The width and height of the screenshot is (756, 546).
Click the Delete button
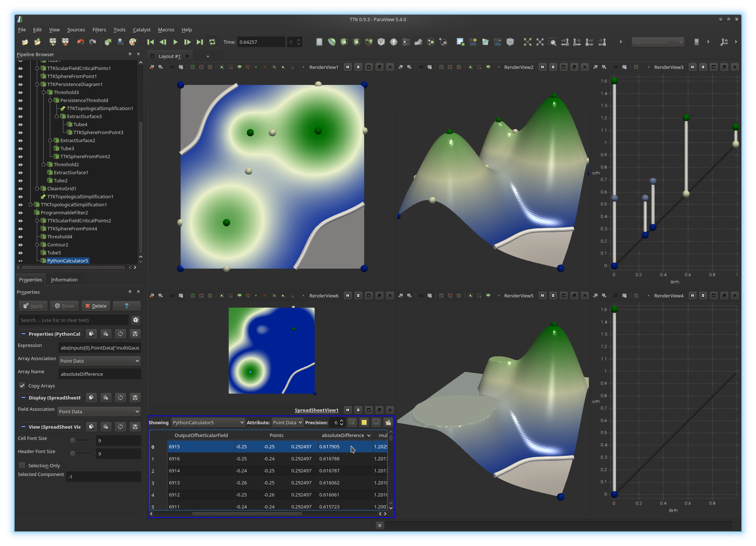96,306
